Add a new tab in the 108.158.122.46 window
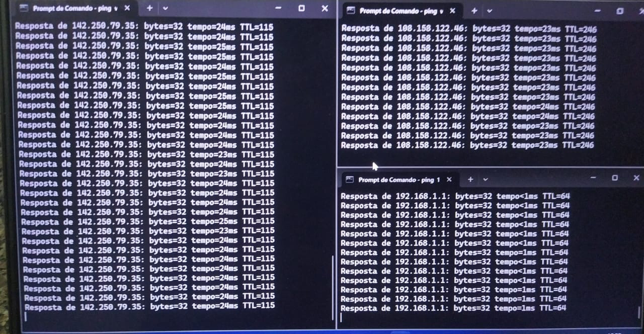 coord(474,11)
